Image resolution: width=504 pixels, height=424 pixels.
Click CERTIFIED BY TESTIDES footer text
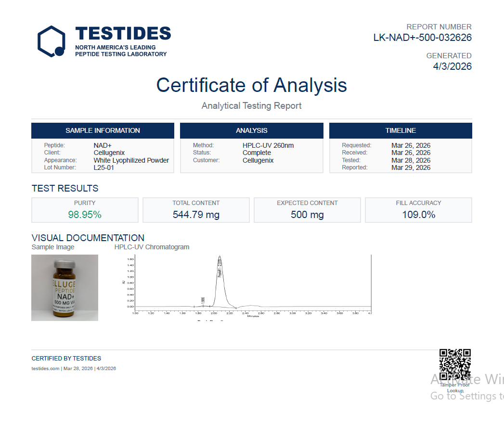click(x=66, y=359)
